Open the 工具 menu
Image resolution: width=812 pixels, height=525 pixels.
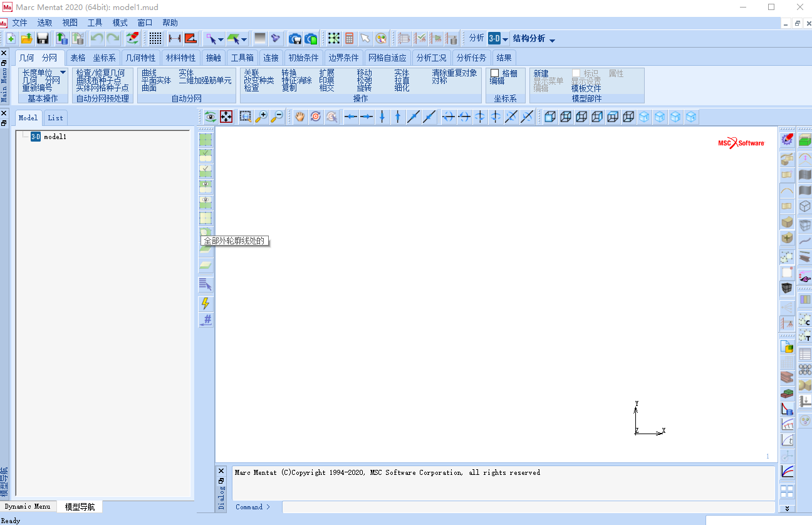95,23
